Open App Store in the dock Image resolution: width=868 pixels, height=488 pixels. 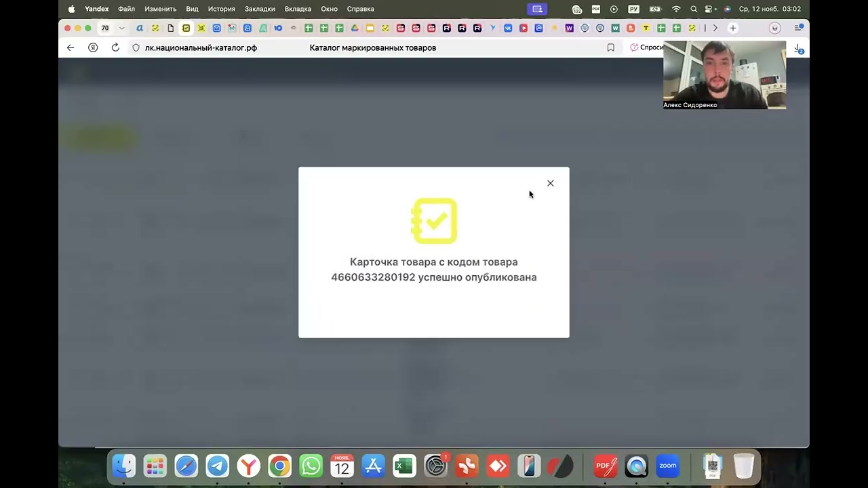click(373, 466)
